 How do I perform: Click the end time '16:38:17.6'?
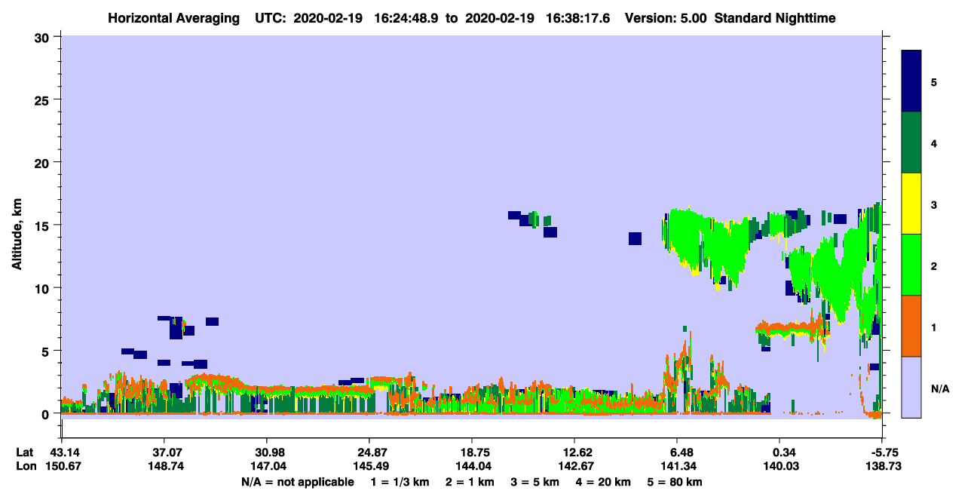(577, 17)
